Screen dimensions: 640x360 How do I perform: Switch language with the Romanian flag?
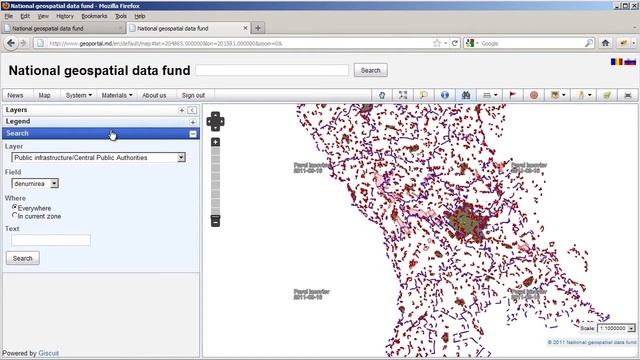[x=616, y=62]
